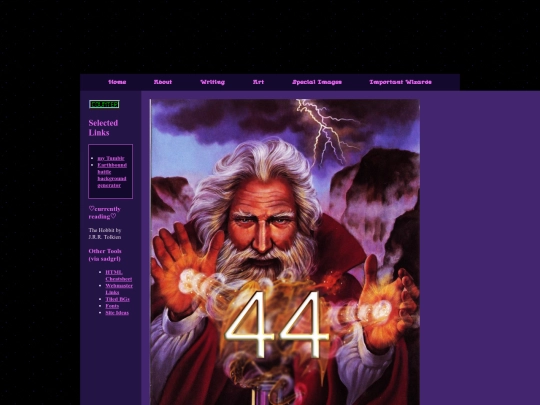Open the Tiled BGs link

click(x=117, y=299)
